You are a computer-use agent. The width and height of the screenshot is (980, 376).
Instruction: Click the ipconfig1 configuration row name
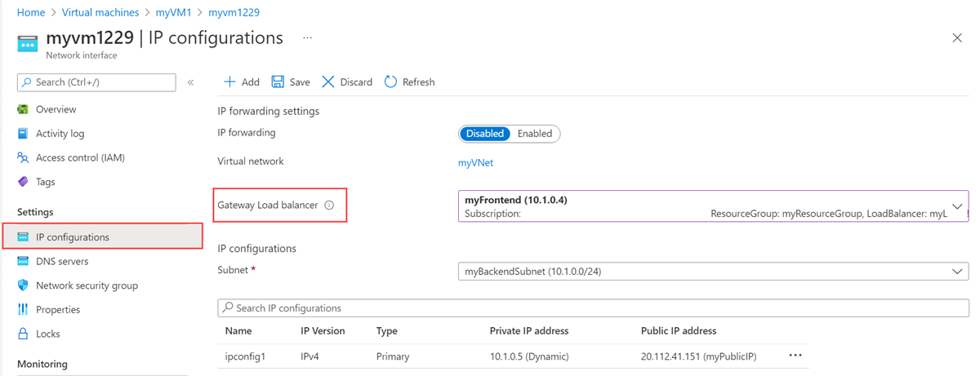(x=245, y=356)
